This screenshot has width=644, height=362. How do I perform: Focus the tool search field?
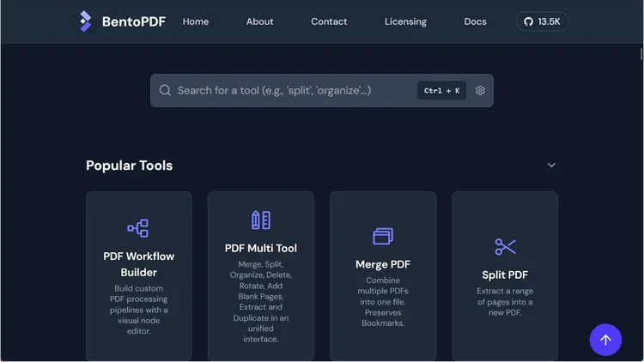322,90
